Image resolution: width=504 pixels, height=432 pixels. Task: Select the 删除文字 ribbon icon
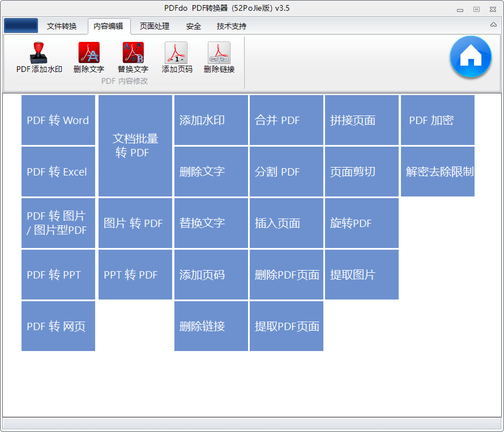coord(89,53)
